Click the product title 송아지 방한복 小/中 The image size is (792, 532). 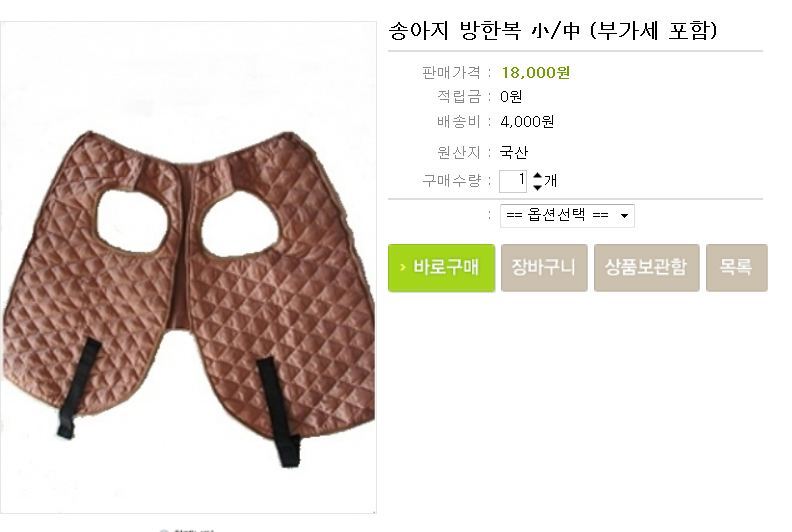pyautogui.click(x=484, y=31)
